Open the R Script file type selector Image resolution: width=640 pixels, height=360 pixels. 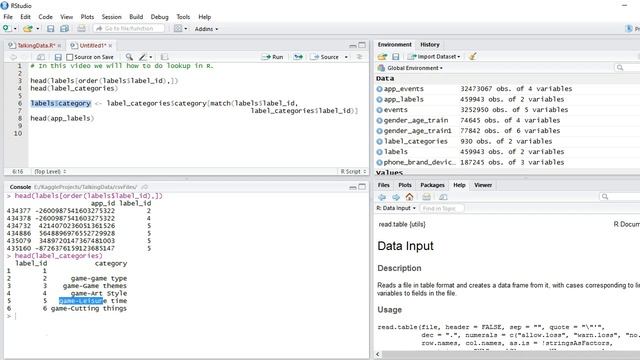(353, 172)
